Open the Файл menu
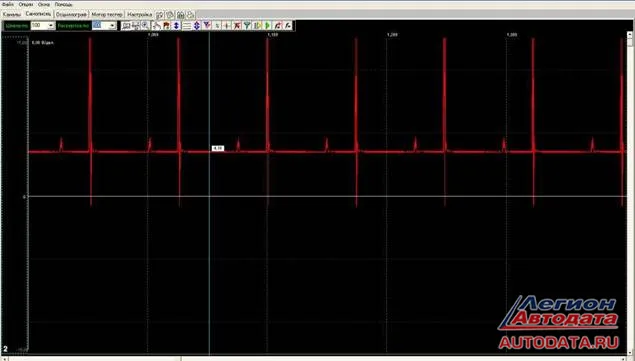Image resolution: width=635 pixels, height=361 pixels. [x=8, y=4]
